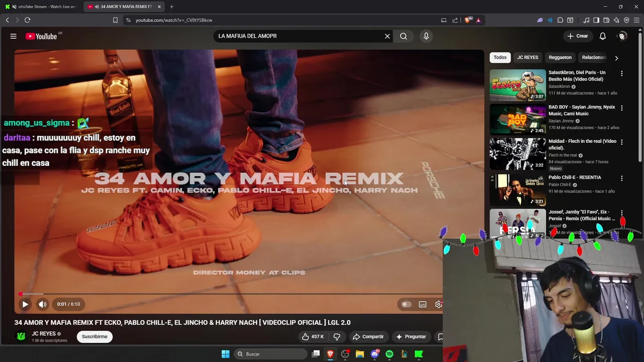Open browser extensions puzzle icon

click(560, 20)
